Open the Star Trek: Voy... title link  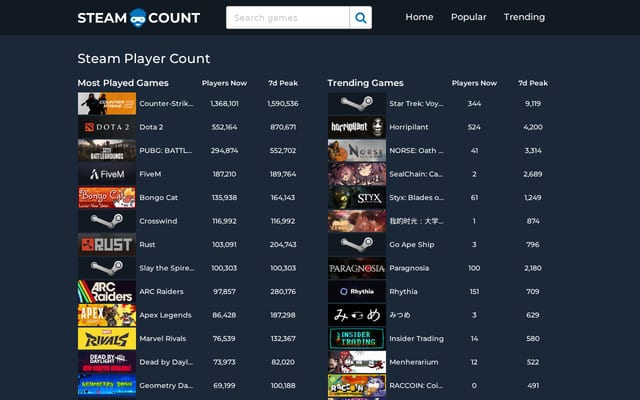point(416,104)
